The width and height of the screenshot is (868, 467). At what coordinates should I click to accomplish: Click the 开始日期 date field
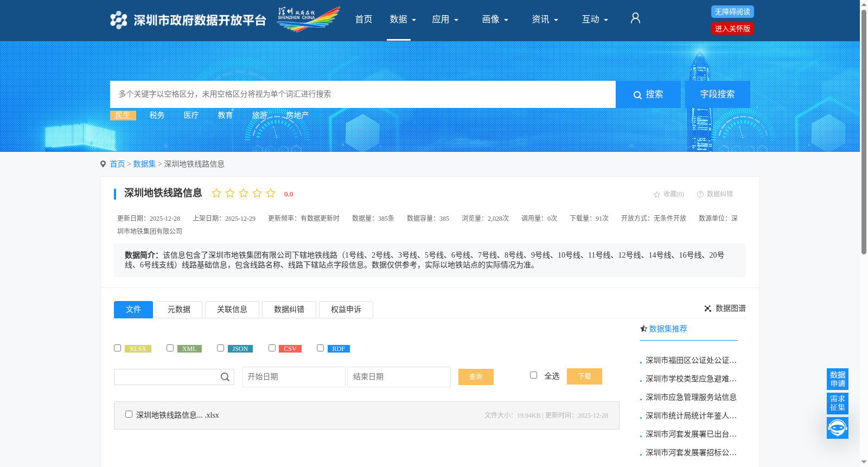tap(293, 377)
